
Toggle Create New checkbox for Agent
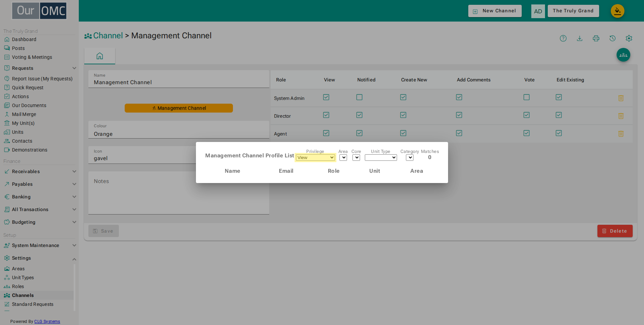403,133
